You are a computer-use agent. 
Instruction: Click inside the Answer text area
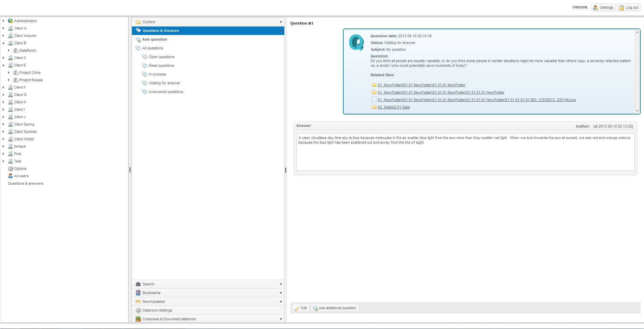click(465, 154)
